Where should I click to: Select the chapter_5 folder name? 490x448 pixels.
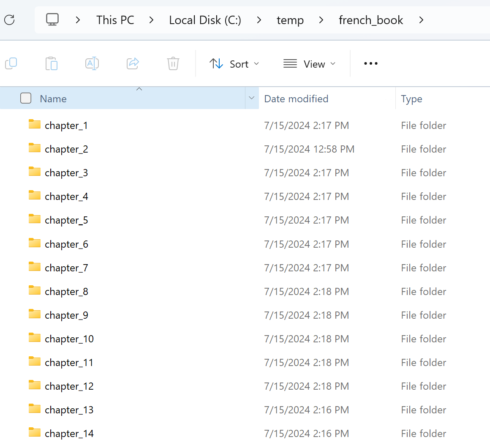[66, 221]
